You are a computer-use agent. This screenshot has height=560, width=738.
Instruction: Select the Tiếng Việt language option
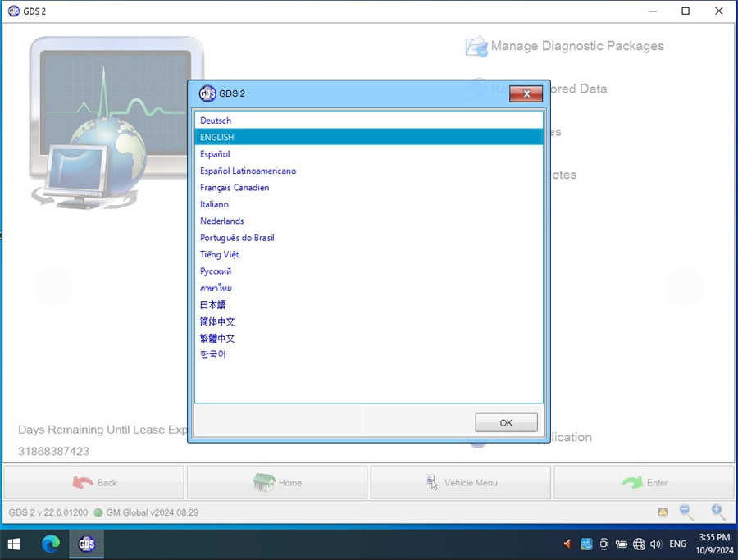[219, 254]
